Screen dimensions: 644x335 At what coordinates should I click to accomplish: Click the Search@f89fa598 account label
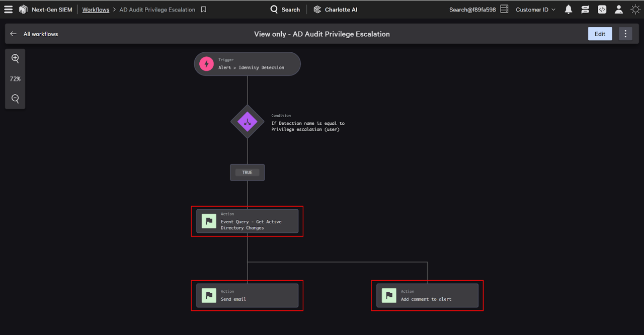pos(472,10)
